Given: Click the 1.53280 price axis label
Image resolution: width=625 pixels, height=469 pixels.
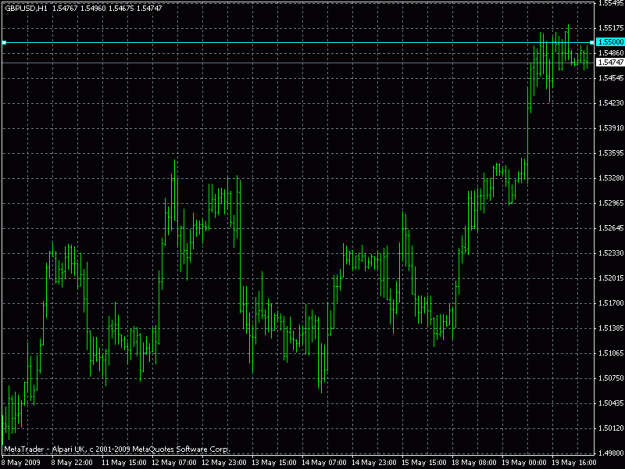Looking at the screenshot, I should point(611,178).
